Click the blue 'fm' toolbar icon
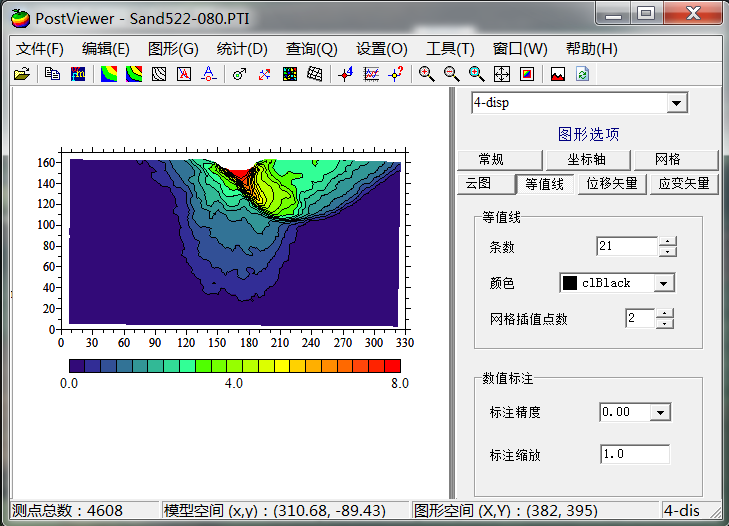Screen dimensions: 729x526 point(78,74)
